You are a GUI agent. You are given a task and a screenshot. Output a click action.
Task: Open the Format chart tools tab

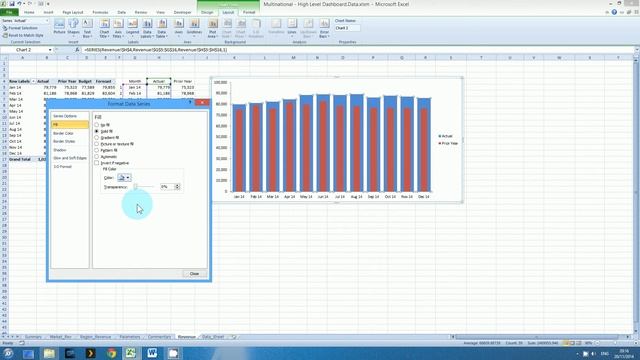tap(249, 12)
